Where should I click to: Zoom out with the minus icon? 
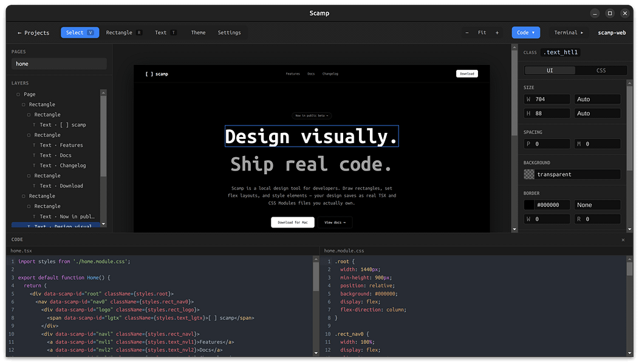[x=467, y=33]
